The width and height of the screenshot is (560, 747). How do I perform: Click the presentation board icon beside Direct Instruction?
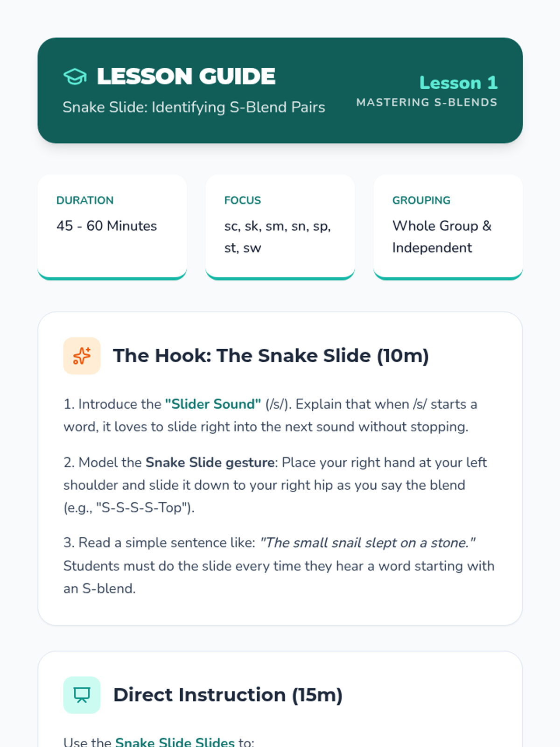click(82, 695)
